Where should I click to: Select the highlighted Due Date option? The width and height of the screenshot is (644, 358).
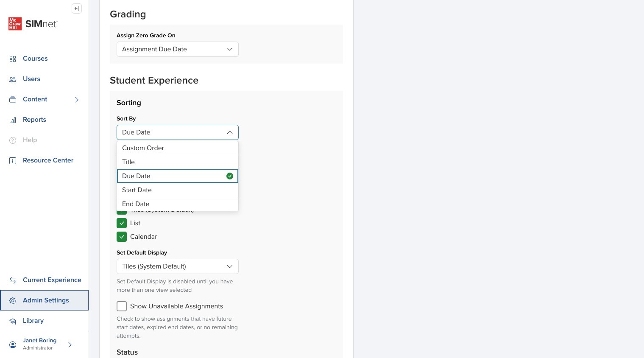pyautogui.click(x=178, y=176)
